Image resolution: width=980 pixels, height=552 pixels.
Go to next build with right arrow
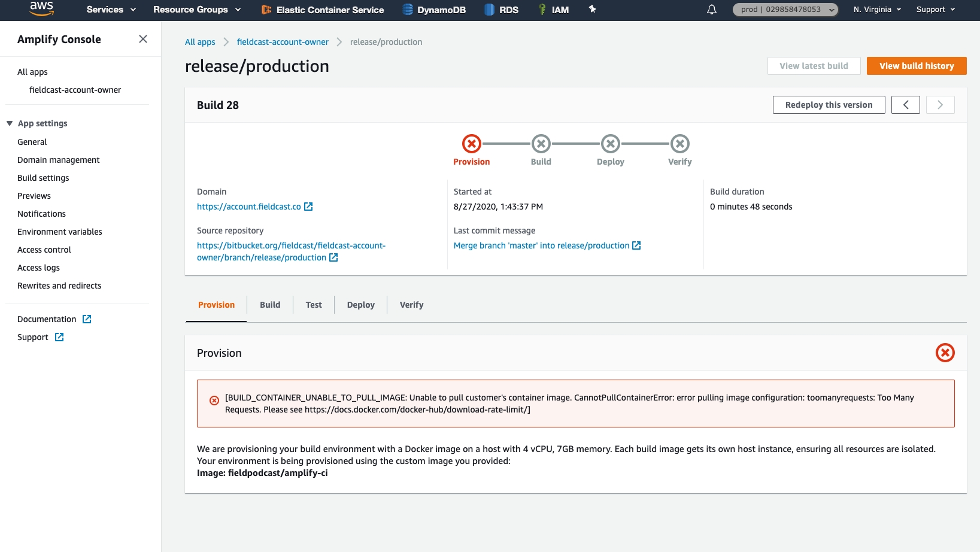[x=940, y=105]
